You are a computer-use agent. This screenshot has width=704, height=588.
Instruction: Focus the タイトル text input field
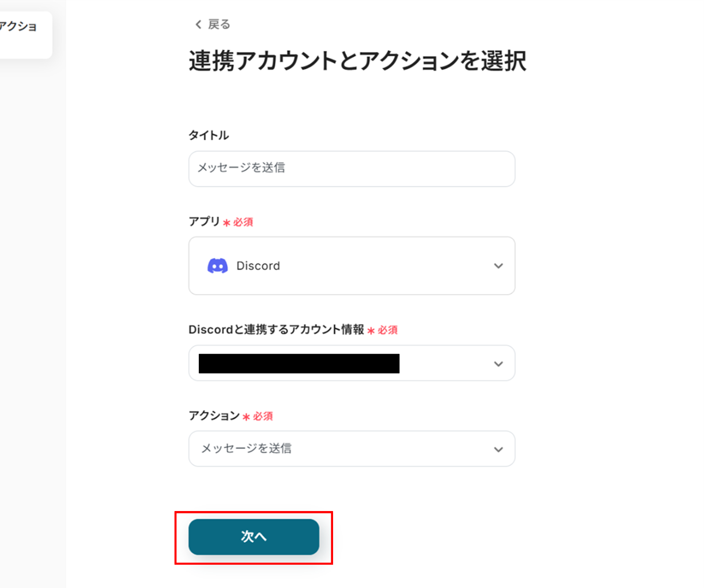click(351, 168)
